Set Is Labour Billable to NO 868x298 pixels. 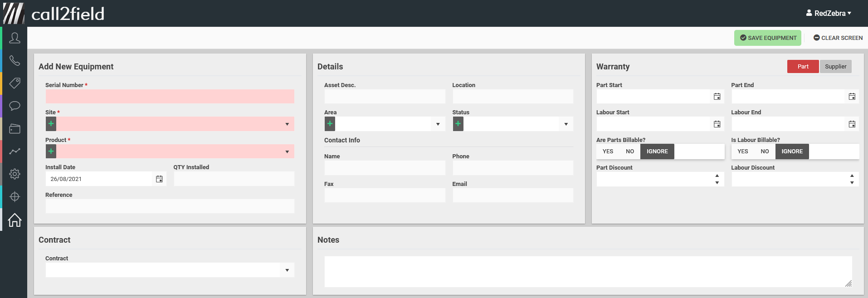(765, 151)
